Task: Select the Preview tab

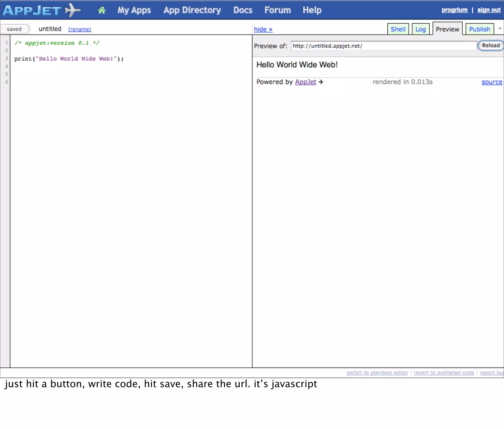Action: (447, 29)
